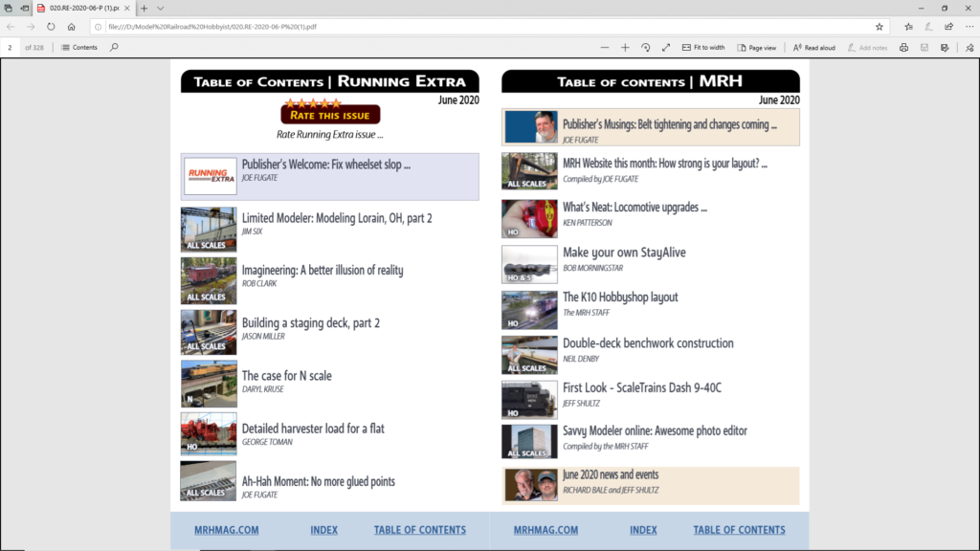The width and height of the screenshot is (980, 551).
Task: Click Save As icon in PDF toolbar
Action: [x=945, y=48]
